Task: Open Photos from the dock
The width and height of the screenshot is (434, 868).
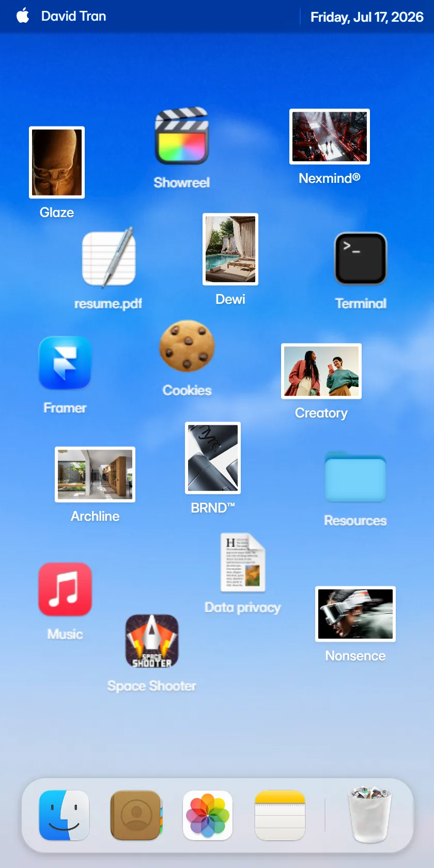Action: tap(208, 815)
